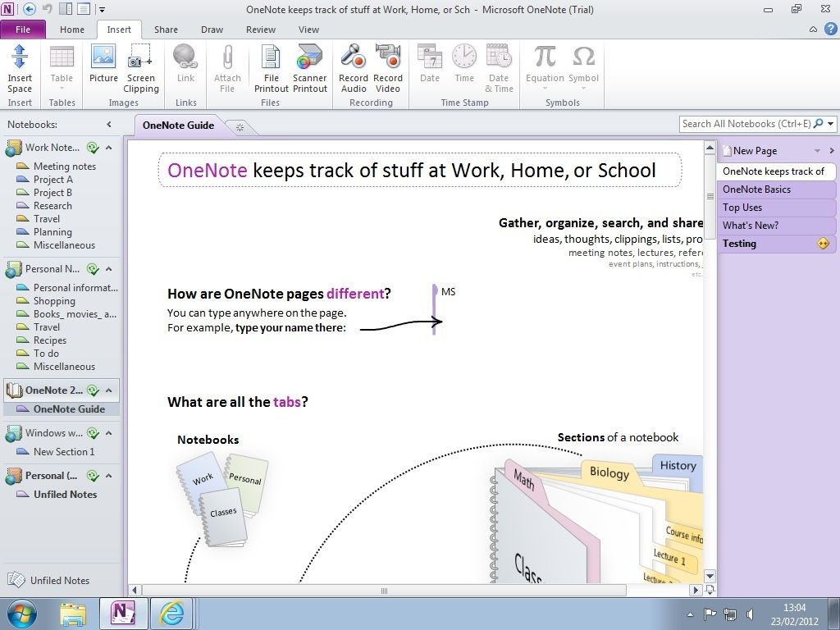This screenshot has width=840, height=630.
Task: Open the Top Uses page
Action: [776, 208]
